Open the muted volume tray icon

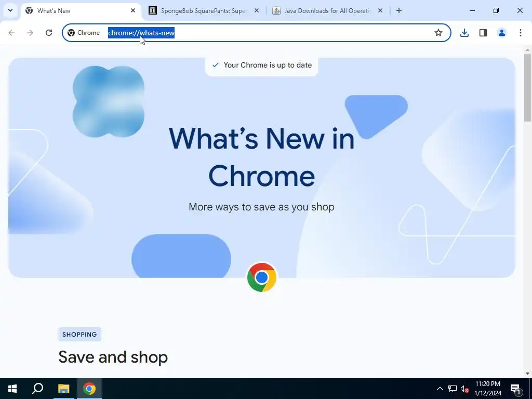464,389
